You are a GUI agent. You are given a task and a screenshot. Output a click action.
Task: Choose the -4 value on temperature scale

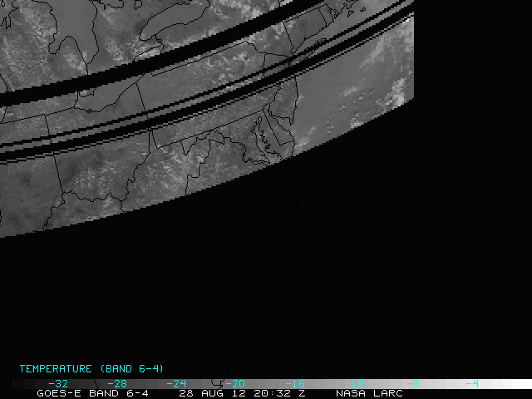tap(472, 384)
